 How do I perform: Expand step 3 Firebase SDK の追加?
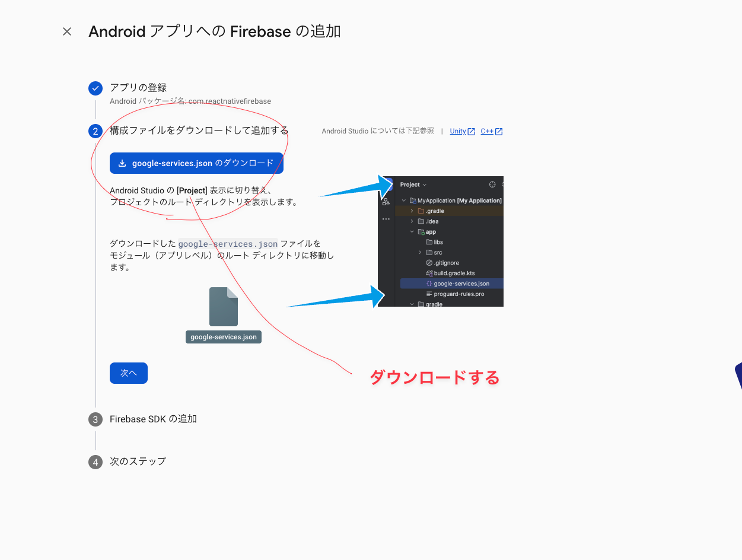[153, 419]
